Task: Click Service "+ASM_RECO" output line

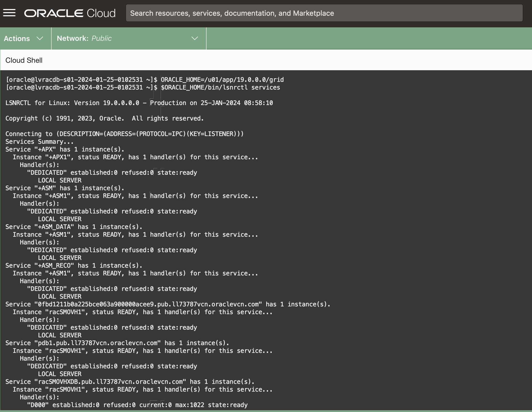Action: [x=74, y=266]
